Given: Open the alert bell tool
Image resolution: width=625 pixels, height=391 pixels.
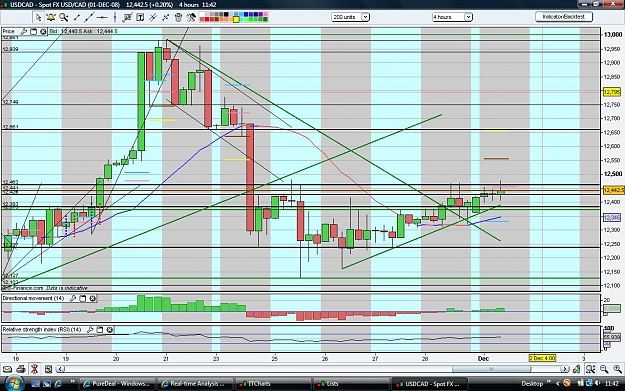Looking at the screenshot, I should (x=51, y=17).
